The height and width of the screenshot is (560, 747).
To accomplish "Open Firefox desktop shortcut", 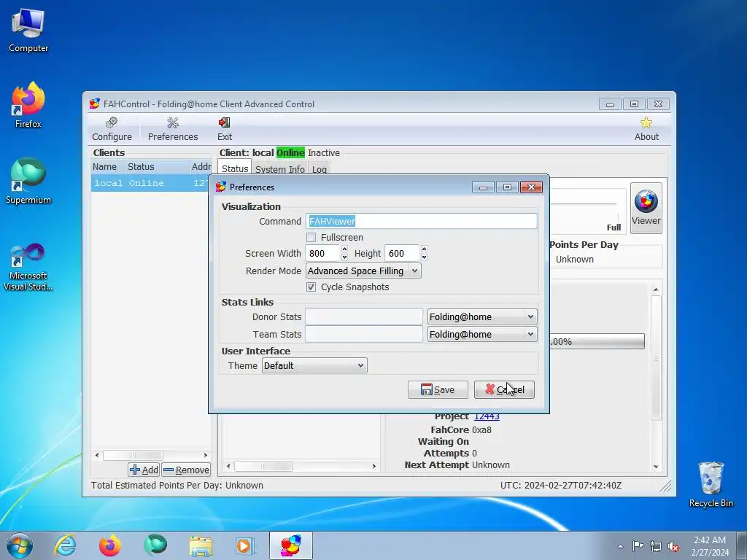I will pyautogui.click(x=28, y=105).
